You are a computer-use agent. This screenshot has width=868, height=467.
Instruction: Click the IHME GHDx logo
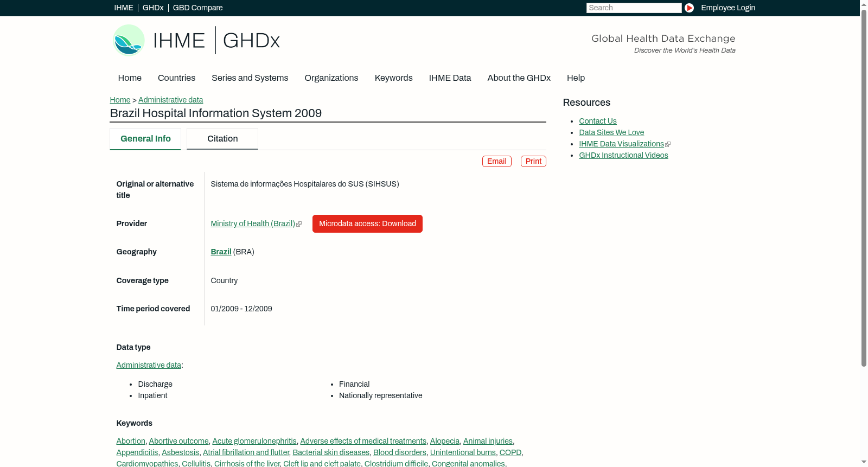pos(196,40)
